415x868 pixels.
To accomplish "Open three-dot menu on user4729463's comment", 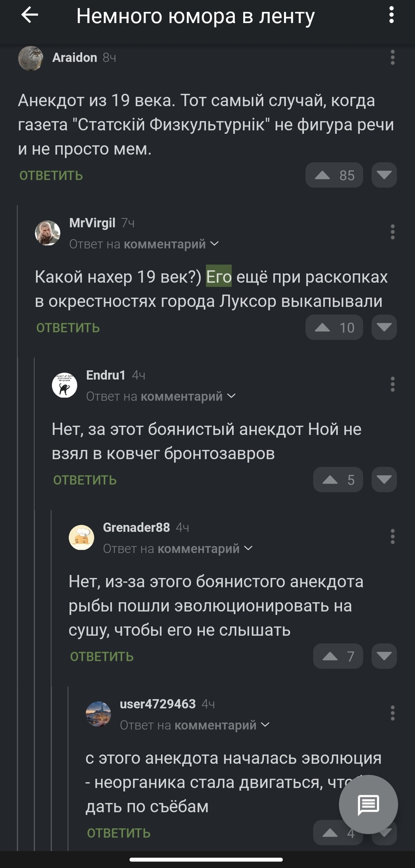I will point(392,713).
